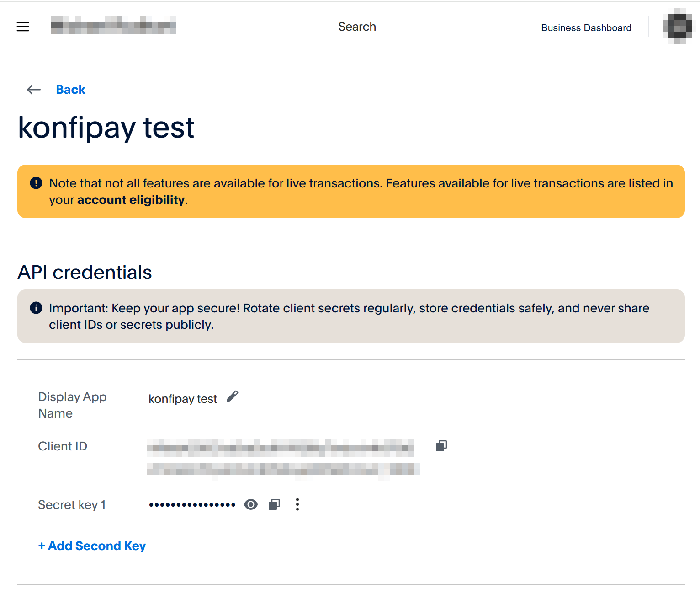Open the user profile avatar
The height and width of the screenshot is (605, 700).
[677, 27]
